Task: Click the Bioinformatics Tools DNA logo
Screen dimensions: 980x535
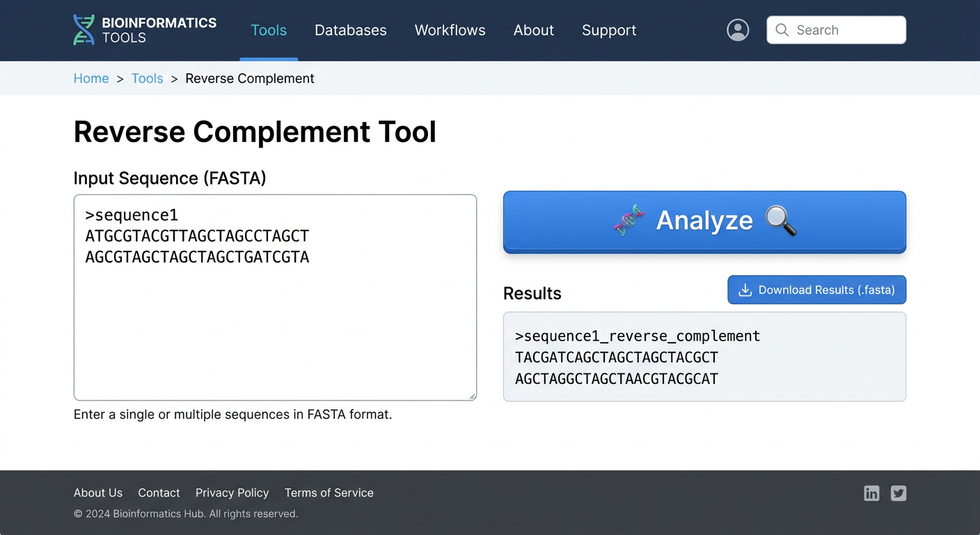Action: click(x=84, y=30)
